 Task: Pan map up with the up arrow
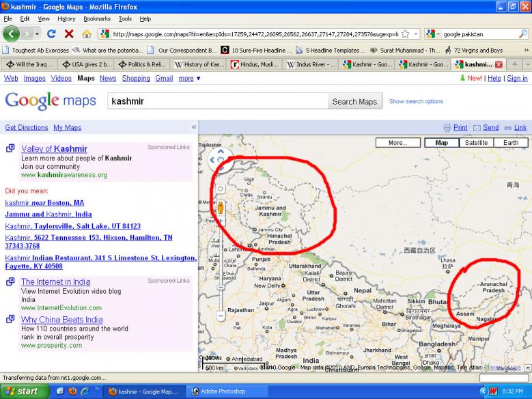pos(221,151)
